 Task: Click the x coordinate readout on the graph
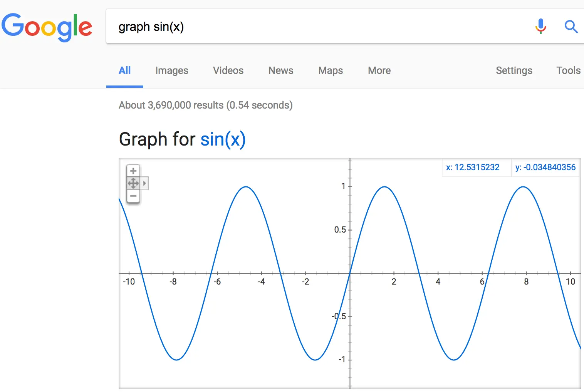473,168
